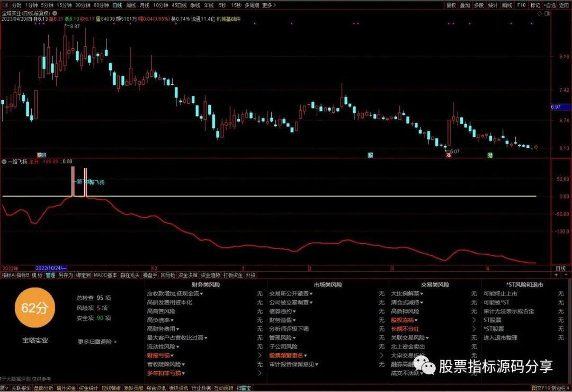Select the 周线 weekly period
The height and width of the screenshot is (392, 572).
[x=131, y=5]
